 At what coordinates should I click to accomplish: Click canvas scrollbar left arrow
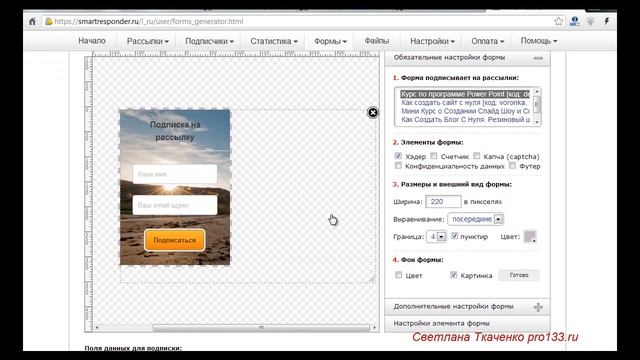[x=97, y=327]
